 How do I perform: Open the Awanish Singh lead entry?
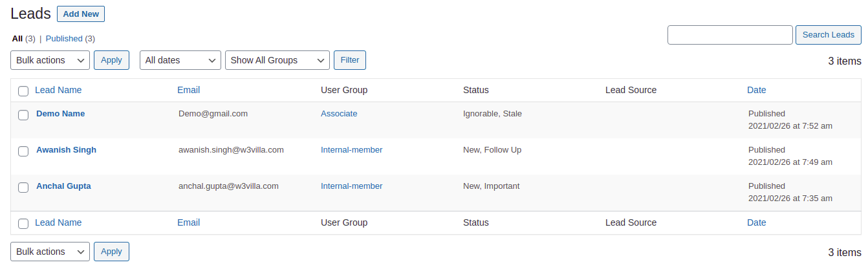tap(66, 149)
